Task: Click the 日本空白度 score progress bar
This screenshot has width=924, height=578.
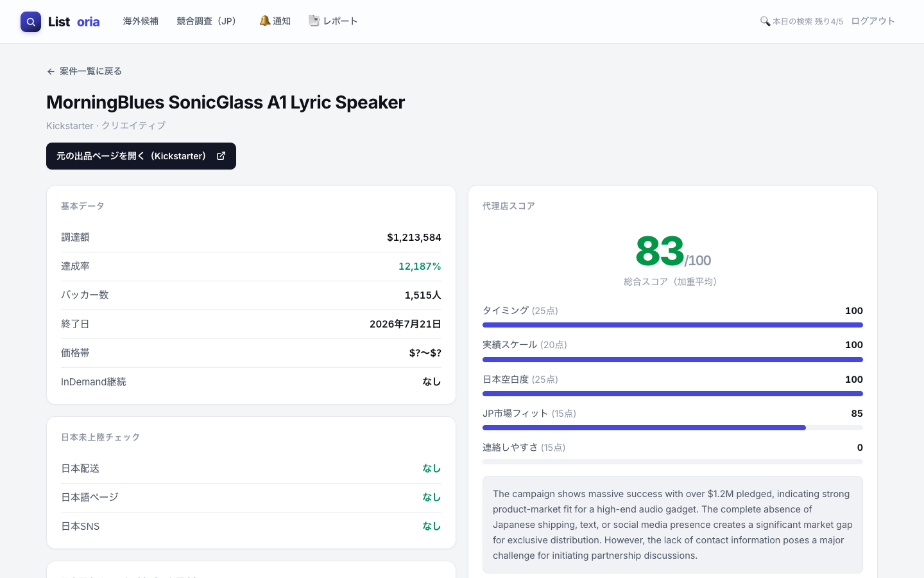Action: coord(672,394)
